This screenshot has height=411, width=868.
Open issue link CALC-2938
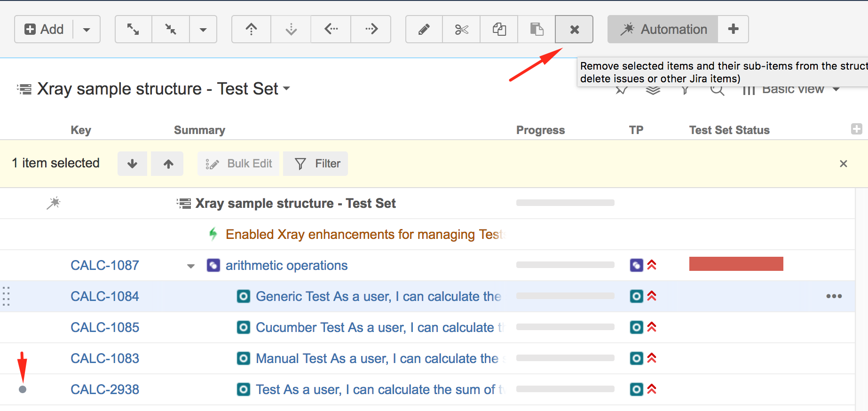click(105, 389)
